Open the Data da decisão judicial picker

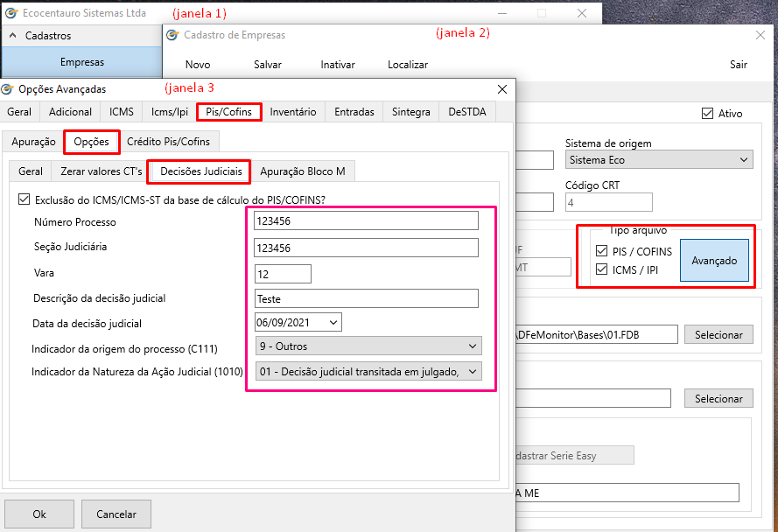333,323
